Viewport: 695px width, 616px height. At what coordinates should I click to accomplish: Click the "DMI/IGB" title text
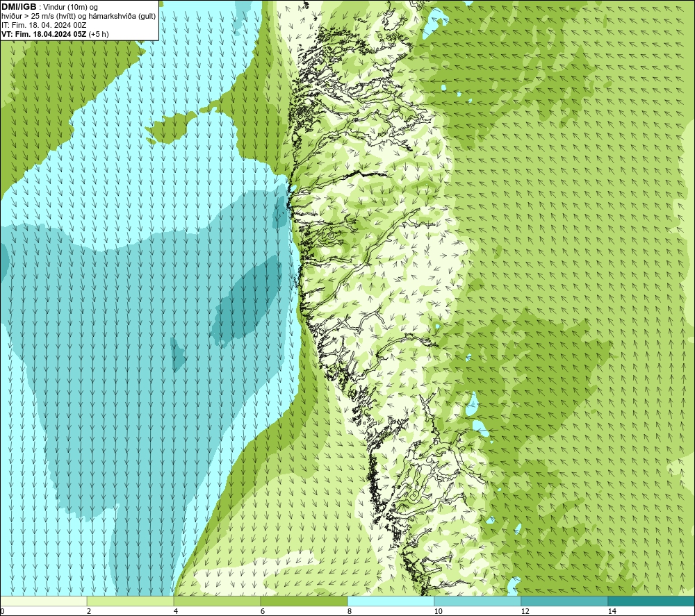coord(19,7)
